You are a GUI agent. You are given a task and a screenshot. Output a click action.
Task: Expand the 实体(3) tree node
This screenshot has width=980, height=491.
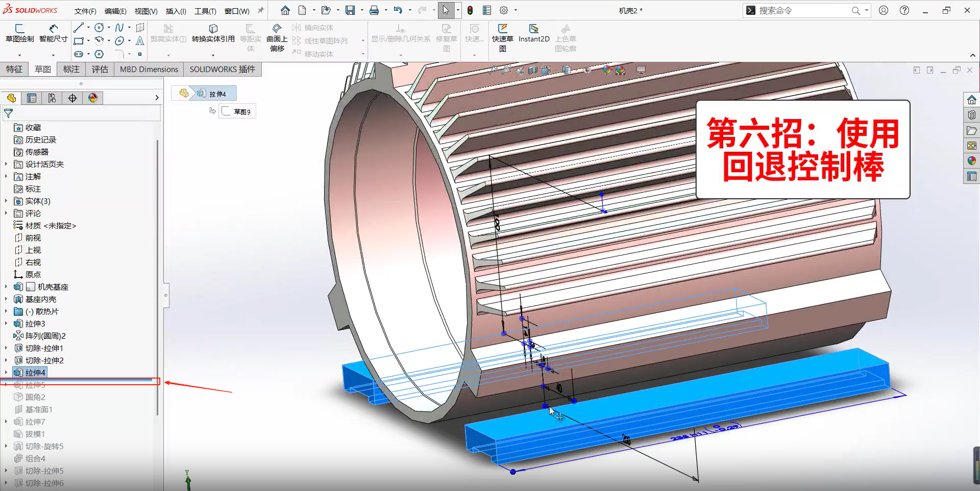pos(6,201)
